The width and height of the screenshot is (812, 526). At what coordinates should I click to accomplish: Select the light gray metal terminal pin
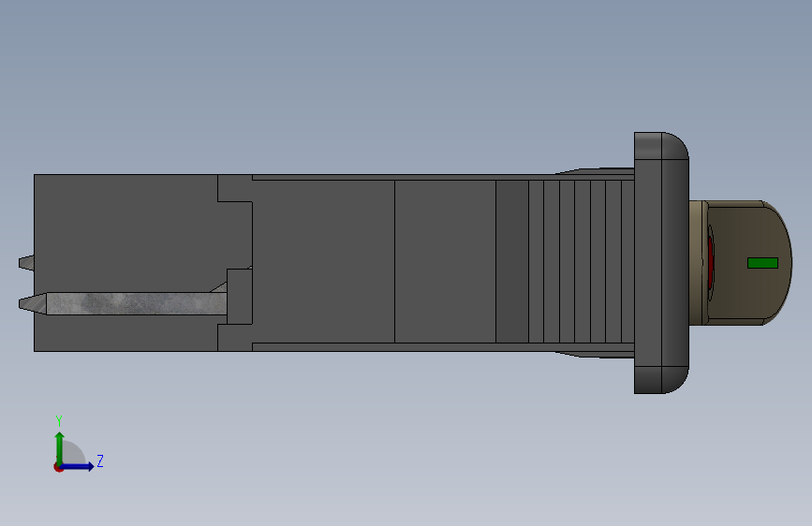click(x=123, y=303)
